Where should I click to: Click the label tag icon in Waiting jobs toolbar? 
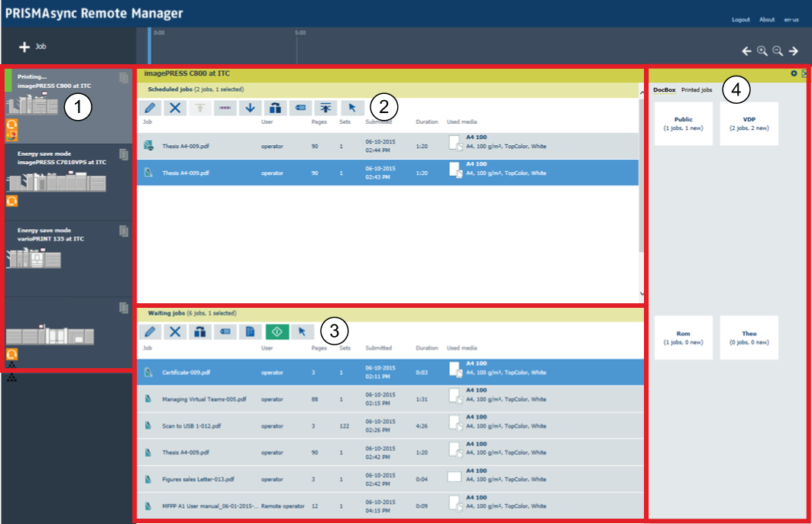click(225, 332)
